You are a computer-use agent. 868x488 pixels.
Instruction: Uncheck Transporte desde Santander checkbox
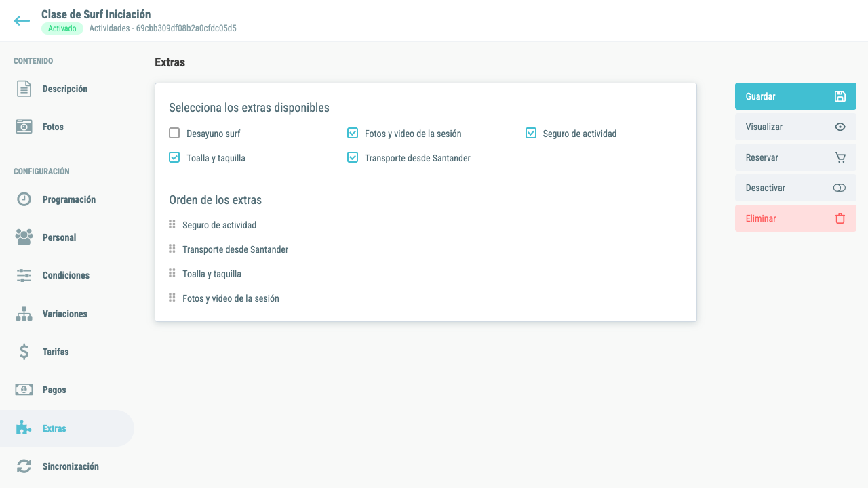coord(353,157)
